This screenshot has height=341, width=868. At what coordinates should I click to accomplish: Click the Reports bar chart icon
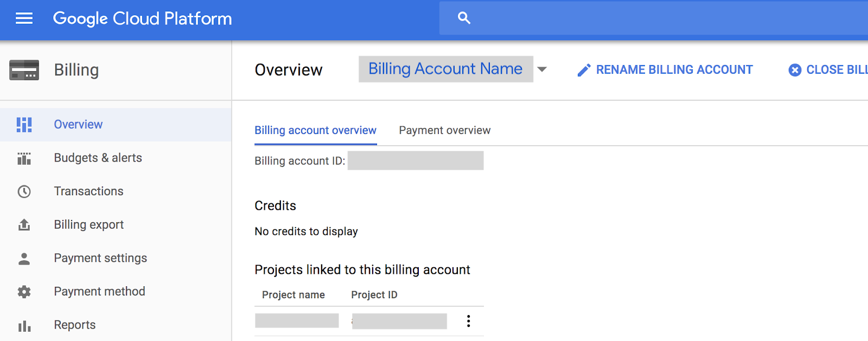(24, 325)
